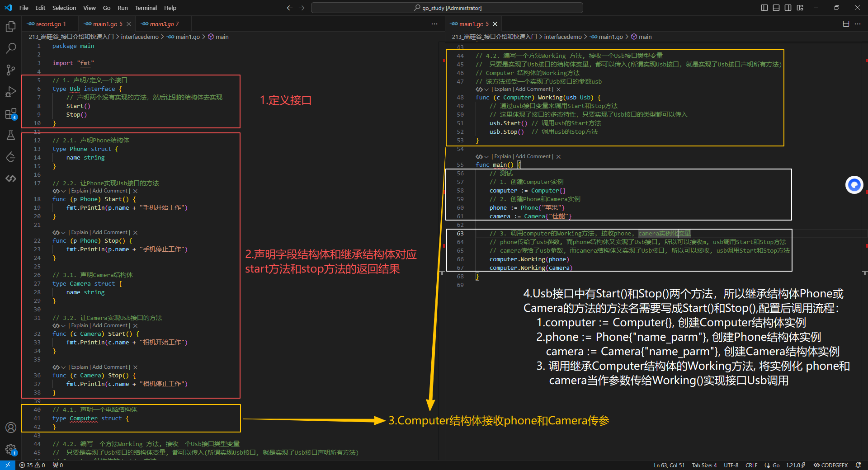This screenshot has width=868, height=470.
Task: Change line endings via CRLF
Action: tap(751, 465)
